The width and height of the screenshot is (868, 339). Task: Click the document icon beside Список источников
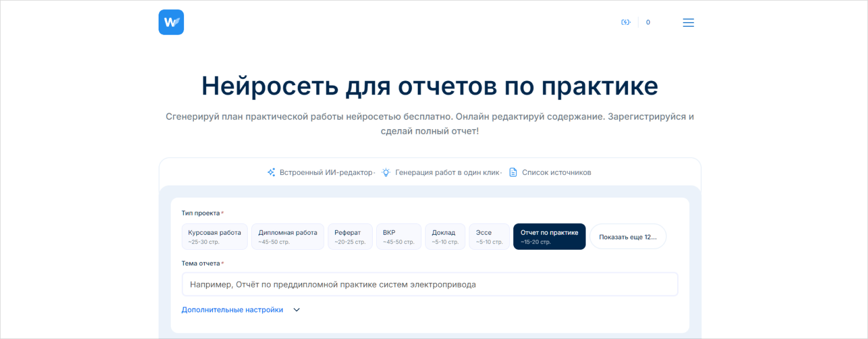[x=513, y=173]
